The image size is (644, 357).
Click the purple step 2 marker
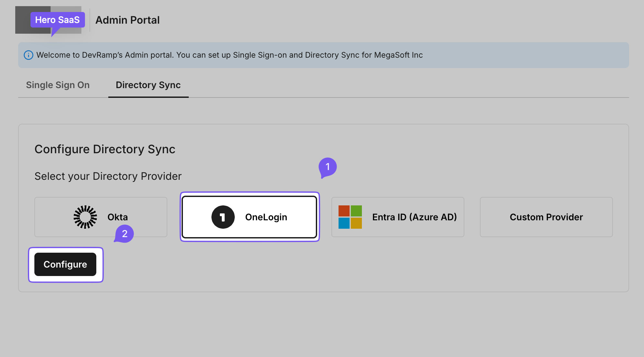pyautogui.click(x=124, y=233)
